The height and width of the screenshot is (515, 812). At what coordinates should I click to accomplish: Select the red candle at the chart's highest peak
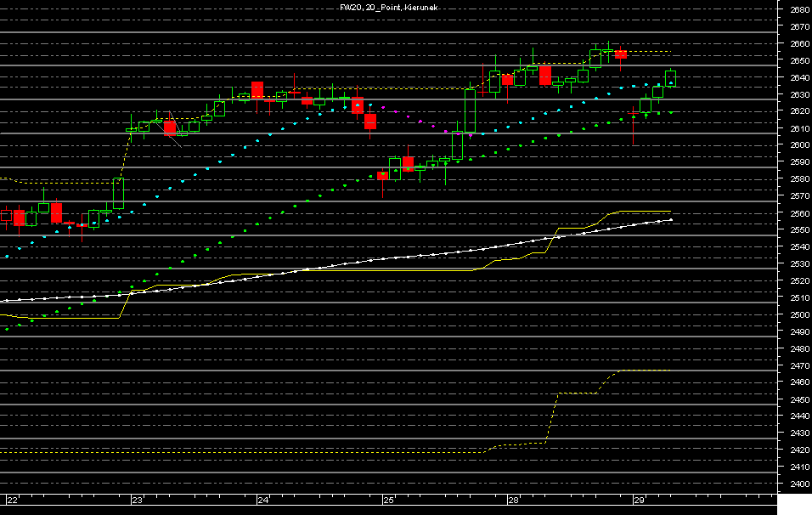coord(621,54)
